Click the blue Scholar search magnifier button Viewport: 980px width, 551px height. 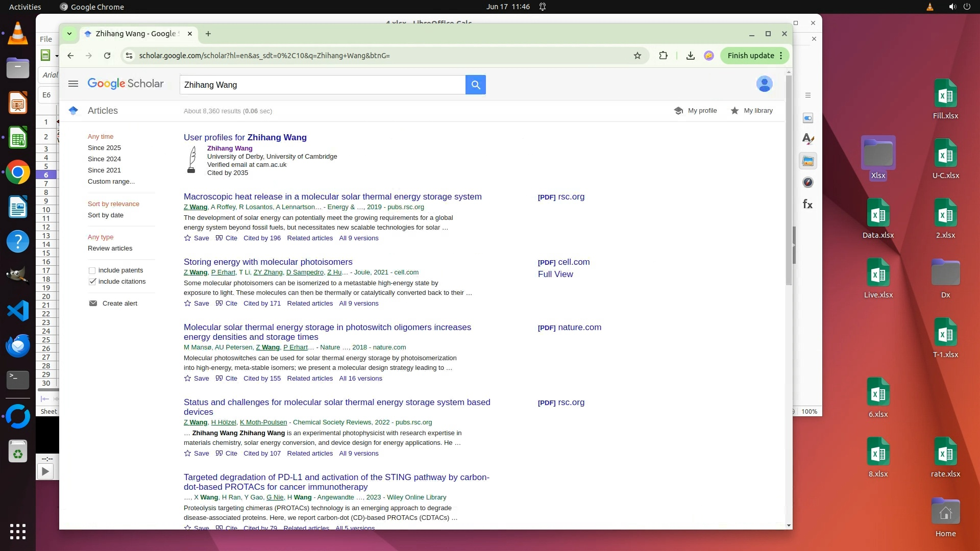tap(475, 85)
